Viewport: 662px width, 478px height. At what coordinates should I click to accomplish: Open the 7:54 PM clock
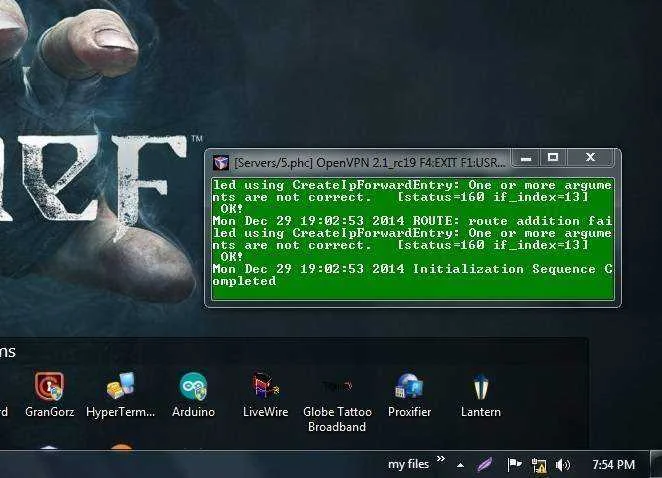pos(613,465)
